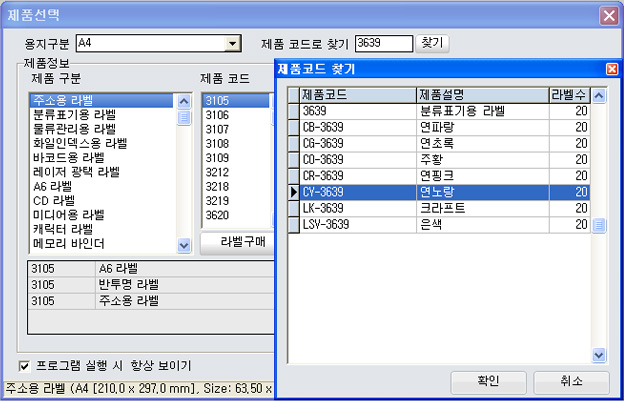Click the 은색 description cell
Screen dimensions: 624x401
[x=483, y=225]
